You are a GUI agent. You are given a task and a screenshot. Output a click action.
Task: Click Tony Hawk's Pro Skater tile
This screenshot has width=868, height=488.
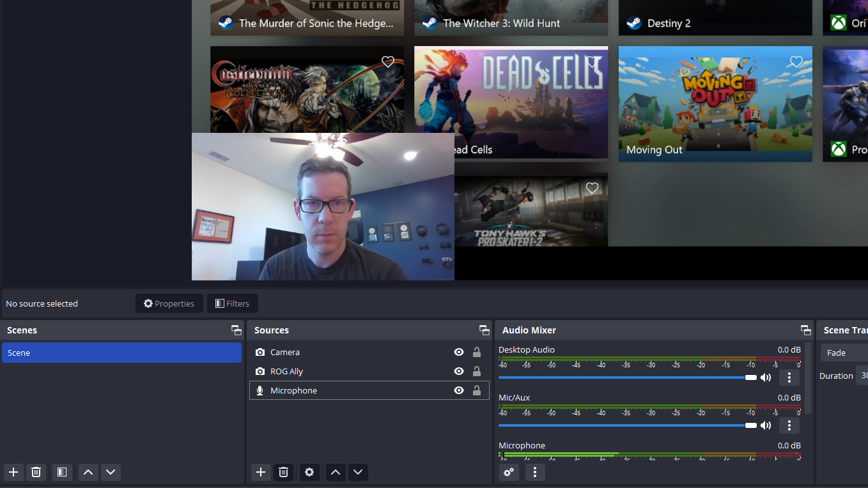pyautogui.click(x=531, y=209)
